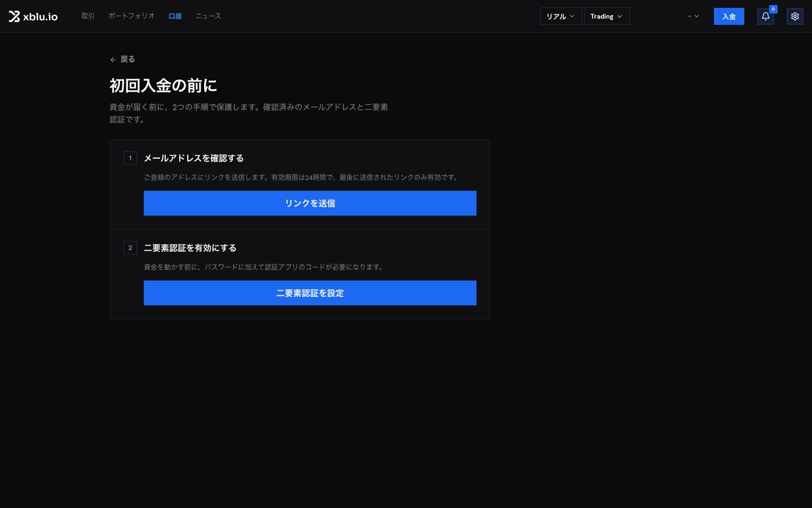This screenshot has width=812, height=508.
Task: Click the xblu.io logo
Action: tap(33, 16)
